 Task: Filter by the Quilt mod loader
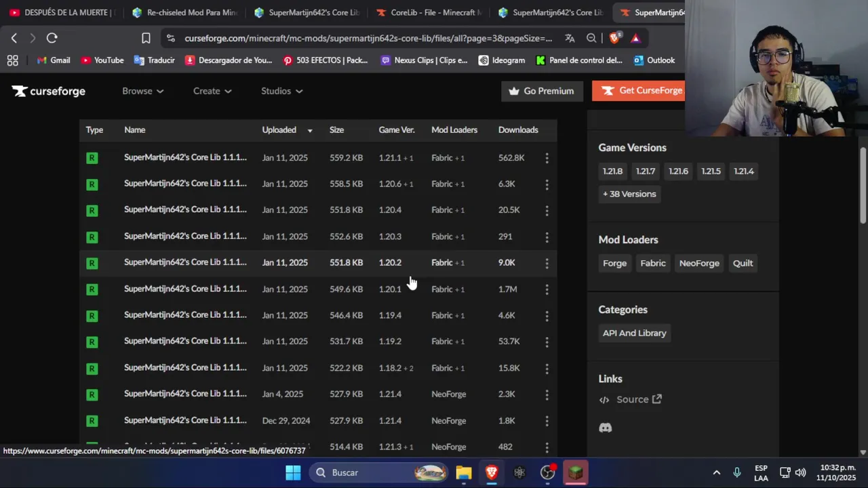[743, 263]
